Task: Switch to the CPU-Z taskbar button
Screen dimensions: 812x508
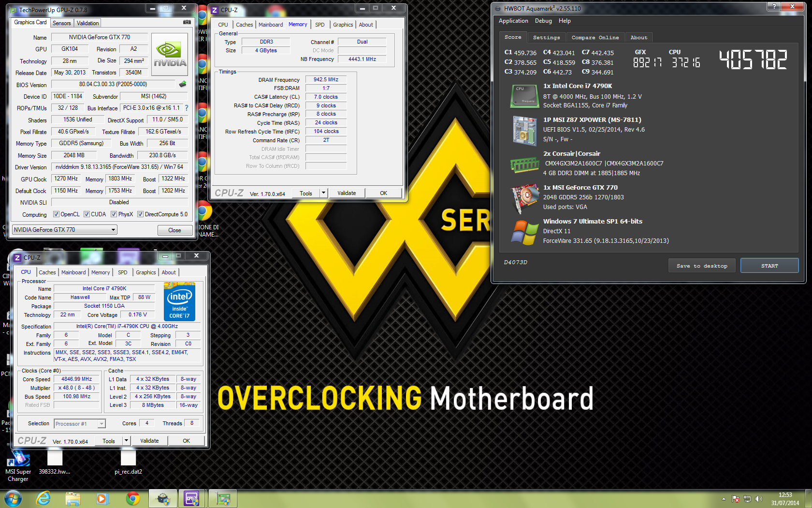Action: coord(192,498)
